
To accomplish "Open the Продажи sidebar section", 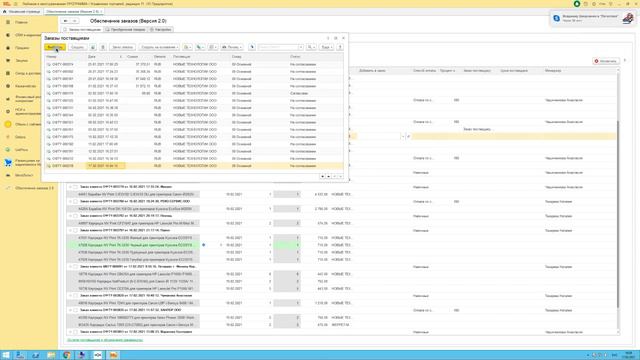I will (22, 48).
